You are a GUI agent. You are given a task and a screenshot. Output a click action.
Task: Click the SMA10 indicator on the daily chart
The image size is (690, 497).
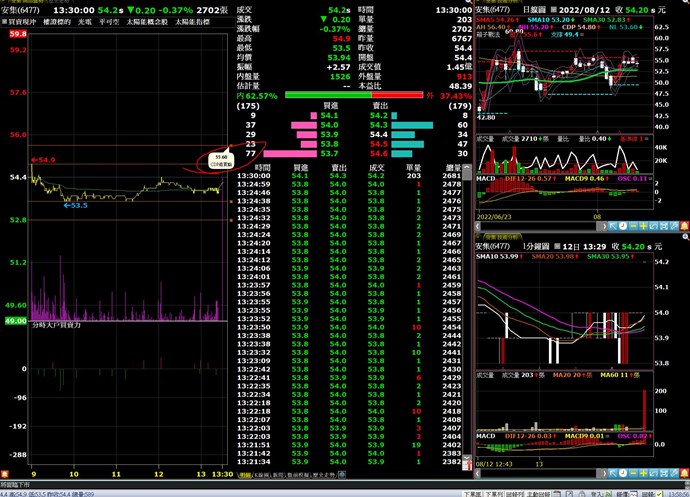coord(541,19)
